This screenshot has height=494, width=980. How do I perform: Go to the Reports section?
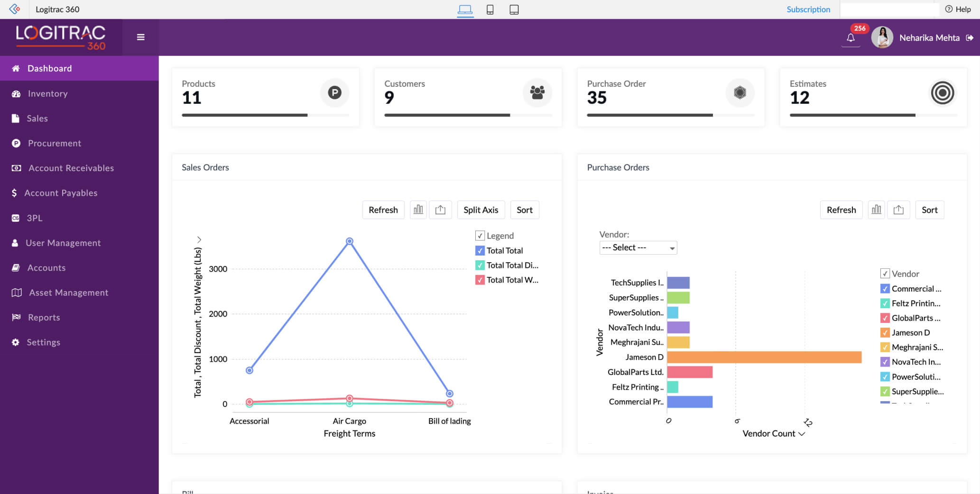click(x=43, y=317)
